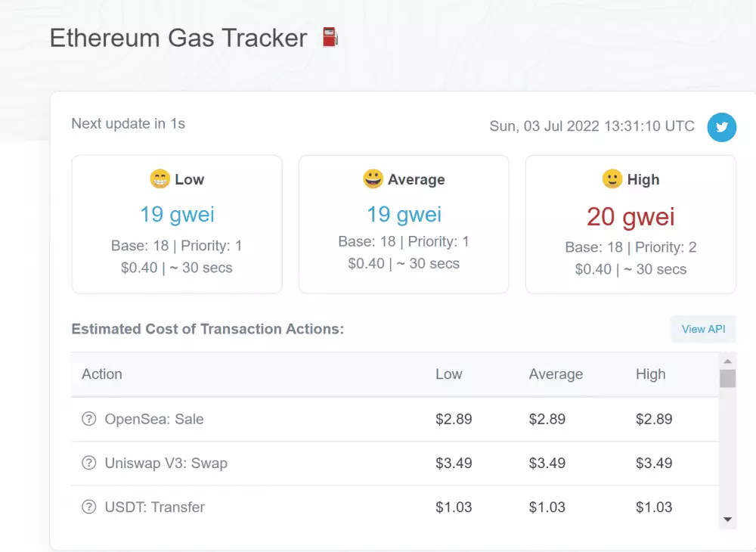The width and height of the screenshot is (756, 552).
Task: Click the Uniswap V3: Swap help icon
Action: (x=89, y=463)
